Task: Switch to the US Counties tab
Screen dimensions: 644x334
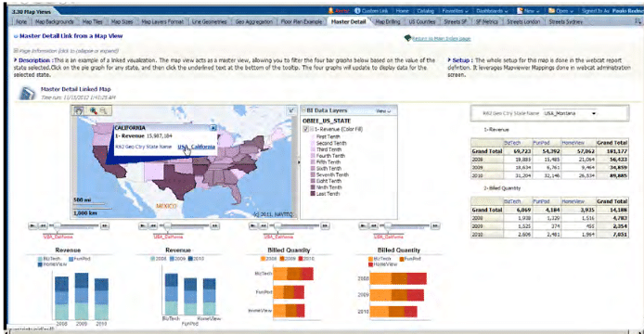Action: click(422, 21)
